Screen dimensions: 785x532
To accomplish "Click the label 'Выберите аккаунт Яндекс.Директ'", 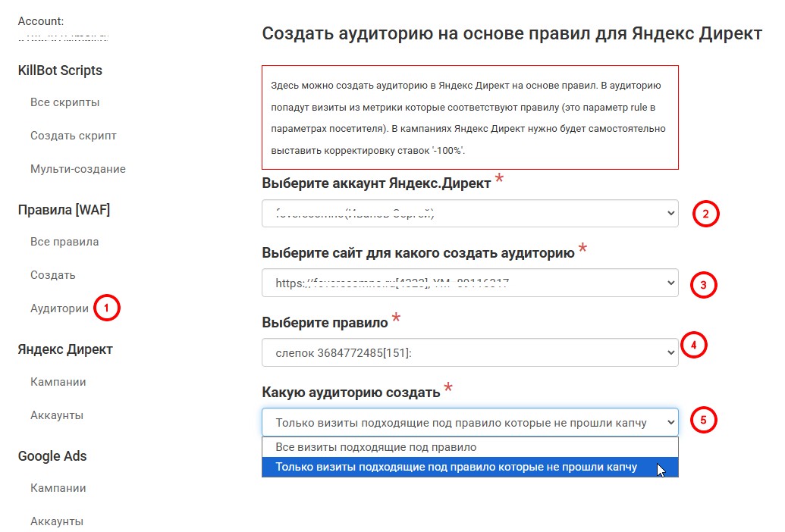I will [376, 183].
